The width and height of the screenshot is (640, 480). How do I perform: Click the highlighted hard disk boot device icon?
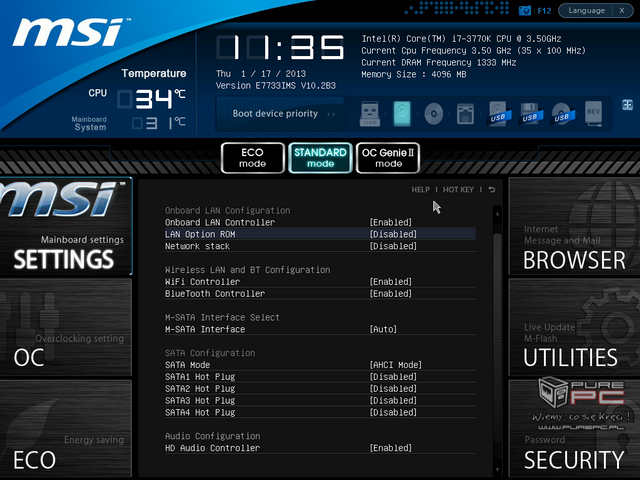(x=402, y=113)
